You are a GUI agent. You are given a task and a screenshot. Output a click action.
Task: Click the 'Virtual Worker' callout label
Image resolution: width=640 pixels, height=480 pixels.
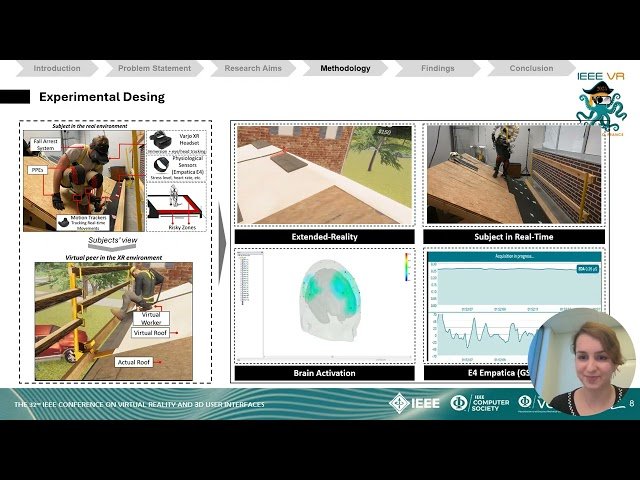151,318
